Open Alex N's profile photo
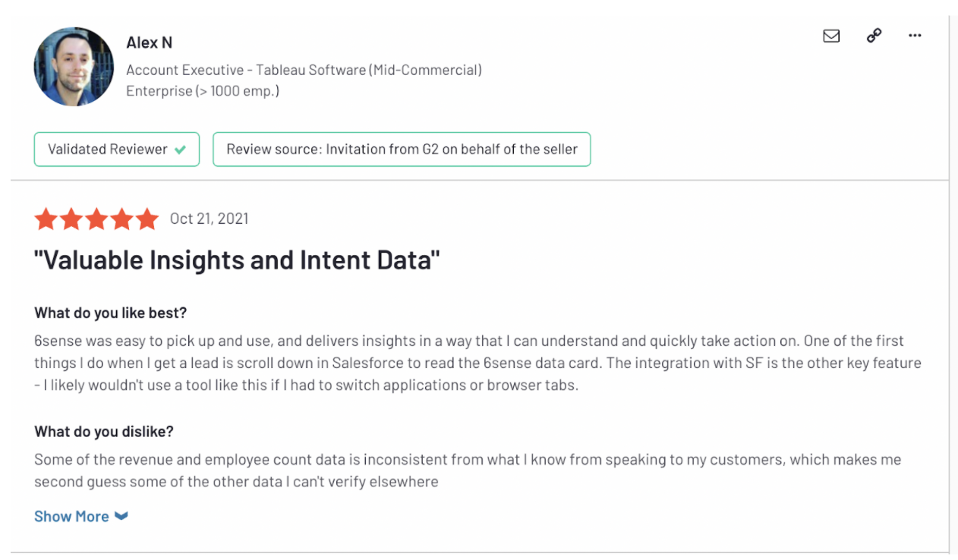The image size is (958, 560). [x=74, y=67]
